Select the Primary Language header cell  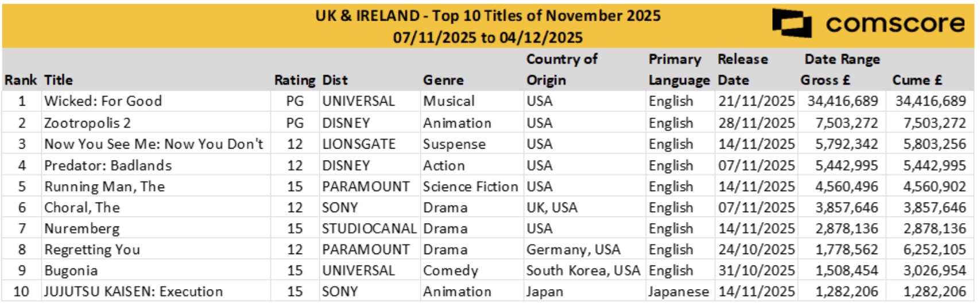[x=679, y=70]
